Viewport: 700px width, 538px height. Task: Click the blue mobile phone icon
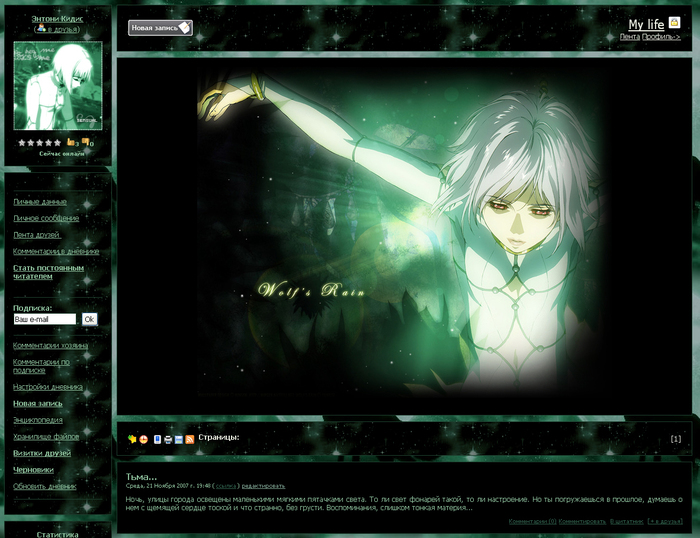click(157, 439)
